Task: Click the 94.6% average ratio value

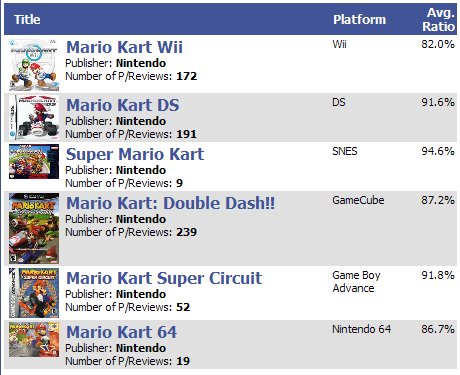Action: (438, 151)
